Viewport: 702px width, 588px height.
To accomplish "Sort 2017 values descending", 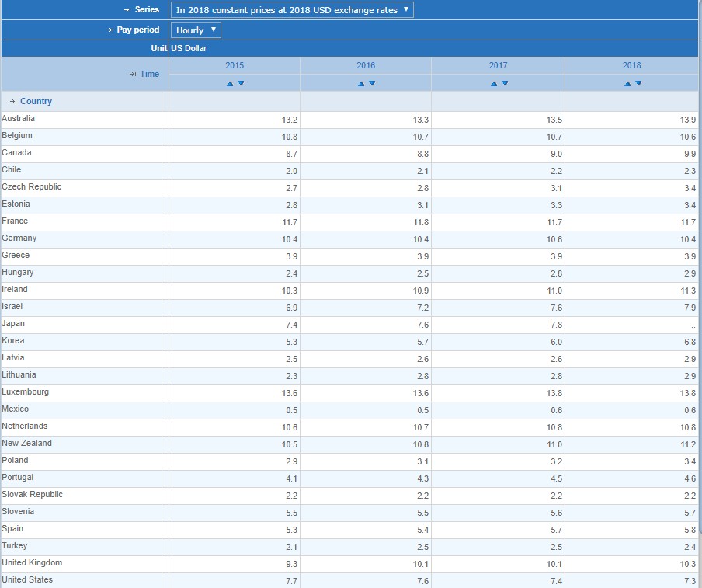I will tap(505, 83).
